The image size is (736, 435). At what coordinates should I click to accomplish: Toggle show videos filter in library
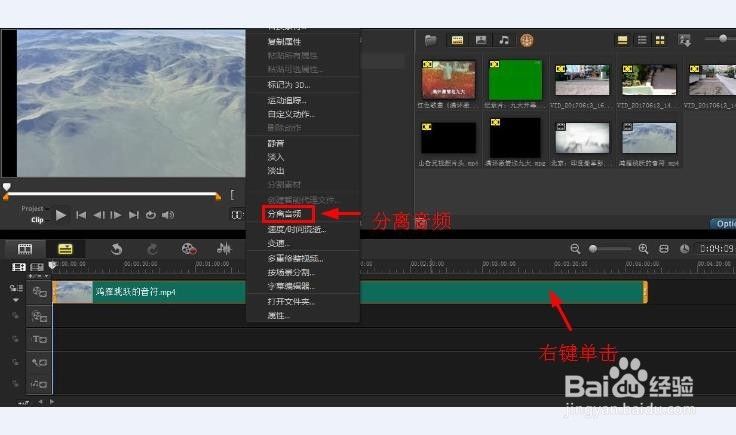457,40
